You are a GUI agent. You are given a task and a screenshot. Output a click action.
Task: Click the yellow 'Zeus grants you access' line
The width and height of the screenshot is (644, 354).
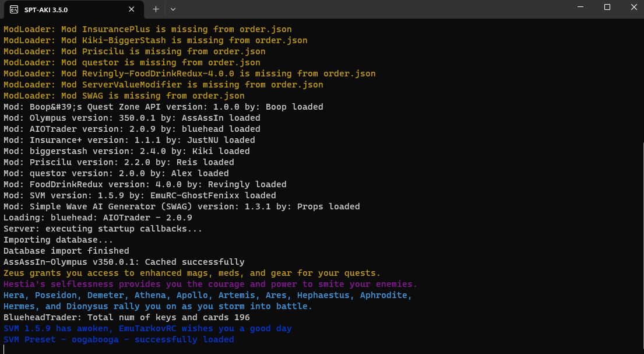[x=192, y=273]
